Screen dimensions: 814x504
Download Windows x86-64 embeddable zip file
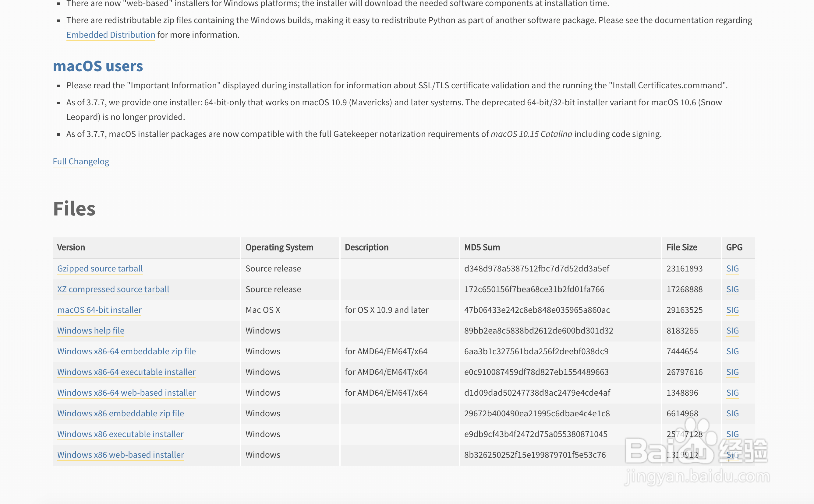pos(126,351)
